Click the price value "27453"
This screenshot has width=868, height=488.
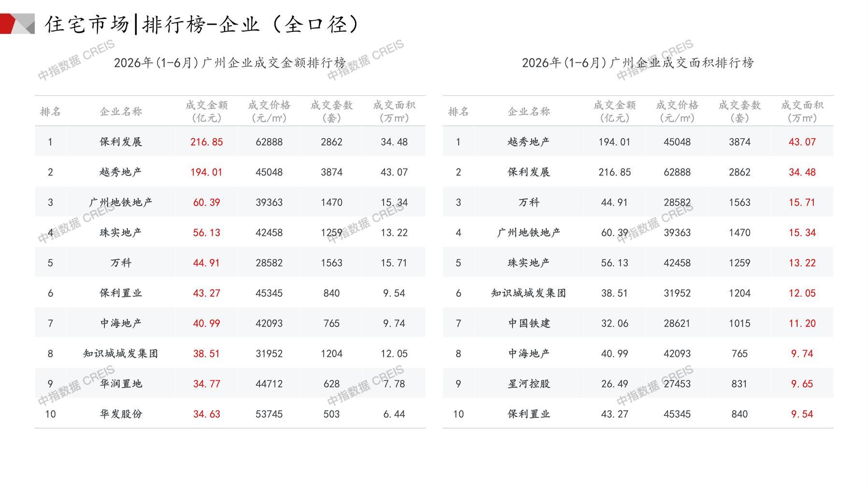click(x=677, y=384)
